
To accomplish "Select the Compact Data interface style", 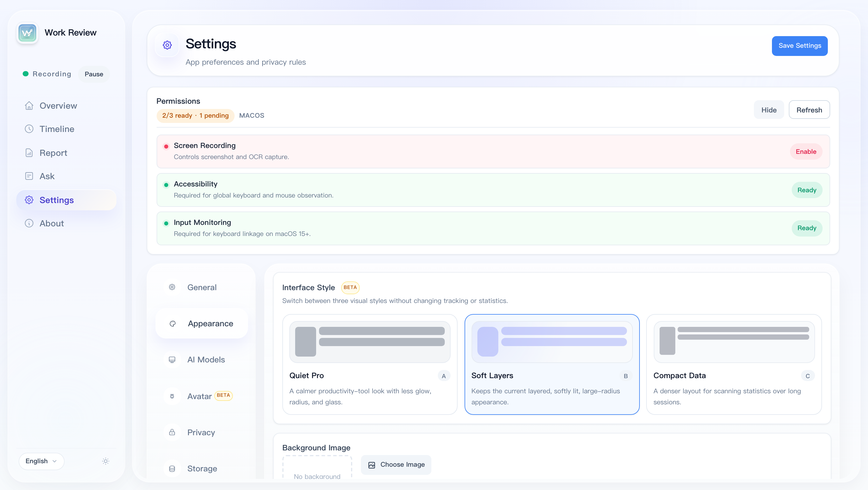I will pos(734,364).
